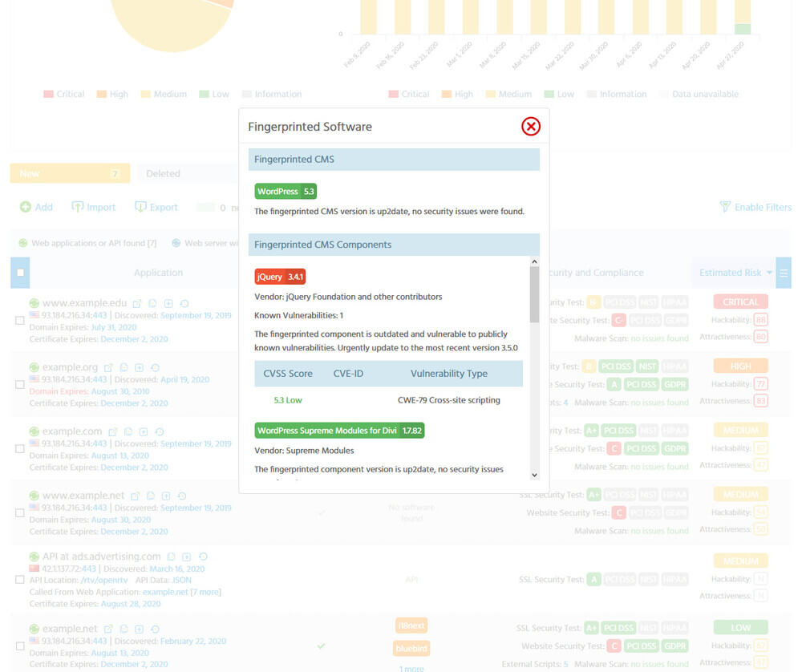802x672 pixels.
Task: Expand the '1 more' software list for example.net
Action: [x=411, y=668]
